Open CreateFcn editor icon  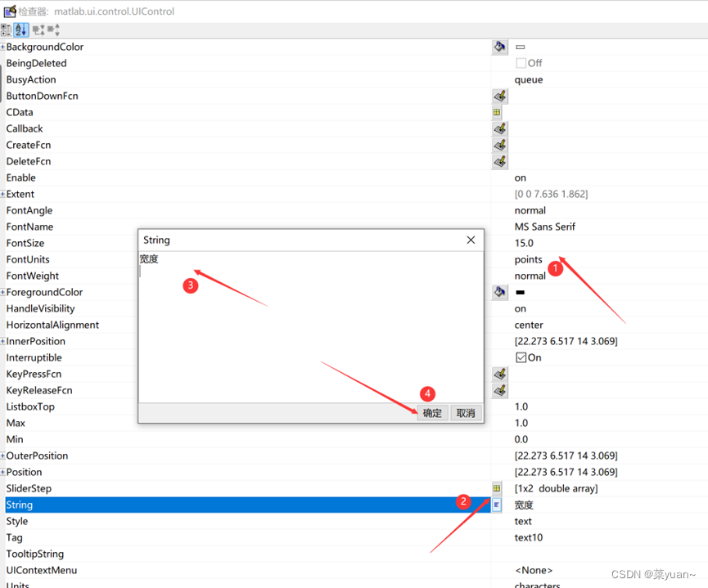pos(499,146)
